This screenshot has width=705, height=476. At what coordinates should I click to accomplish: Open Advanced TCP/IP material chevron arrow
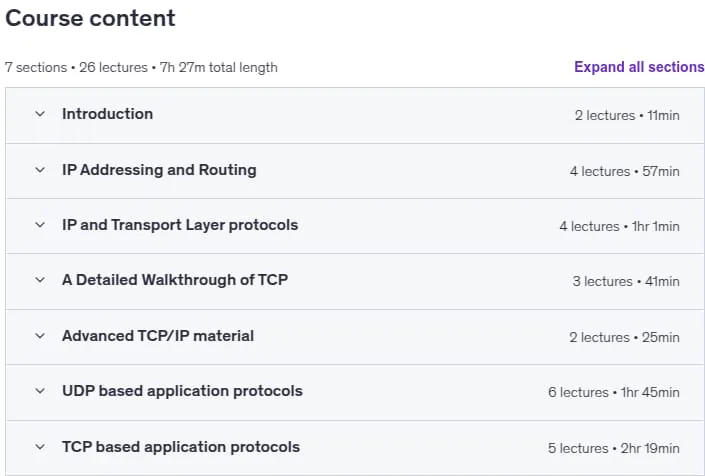coord(40,336)
